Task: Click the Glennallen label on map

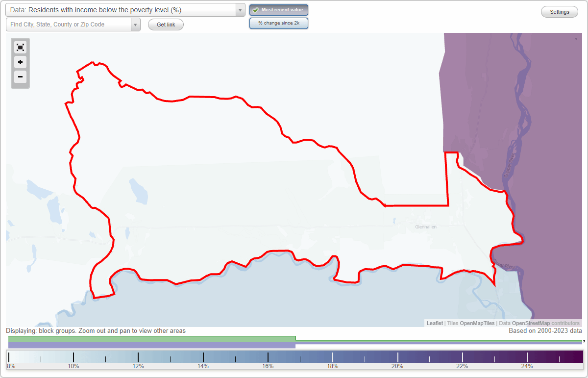Action: 426,227
